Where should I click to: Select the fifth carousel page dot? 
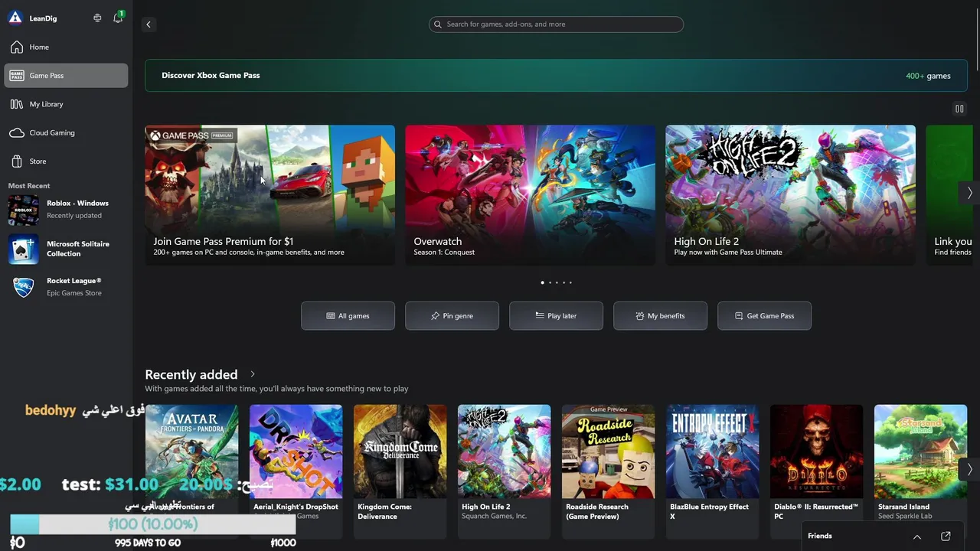click(x=570, y=282)
